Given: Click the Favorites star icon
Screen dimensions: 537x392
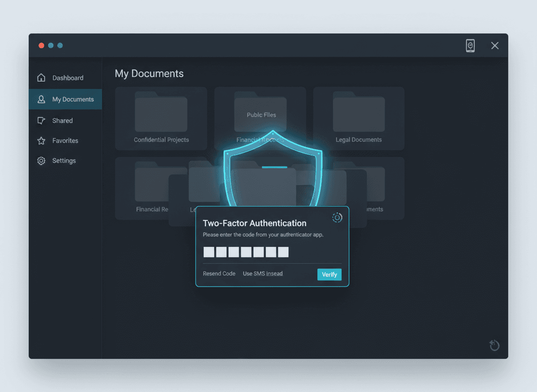Looking at the screenshot, I should [41, 141].
